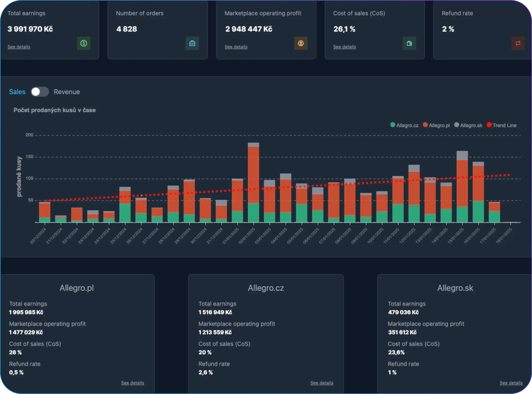This screenshot has height=394, width=532.
Task: Click Allegro.sk CoS value 23,6%
Action: pyautogui.click(x=396, y=352)
